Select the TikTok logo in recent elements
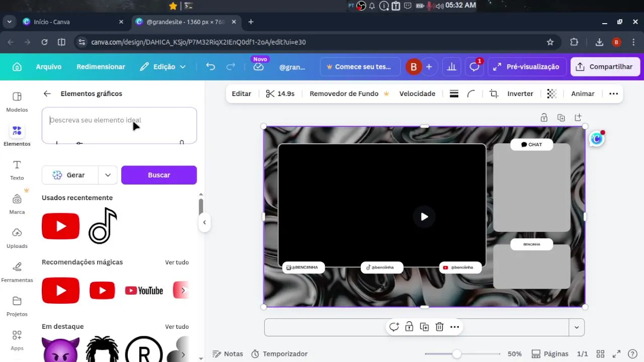This screenshot has width=644, height=362. pyautogui.click(x=103, y=226)
